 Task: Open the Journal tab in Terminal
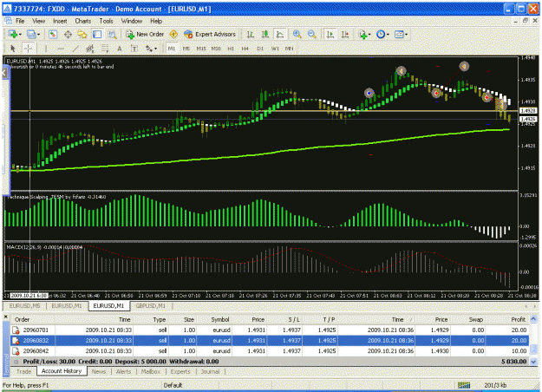pos(210,371)
